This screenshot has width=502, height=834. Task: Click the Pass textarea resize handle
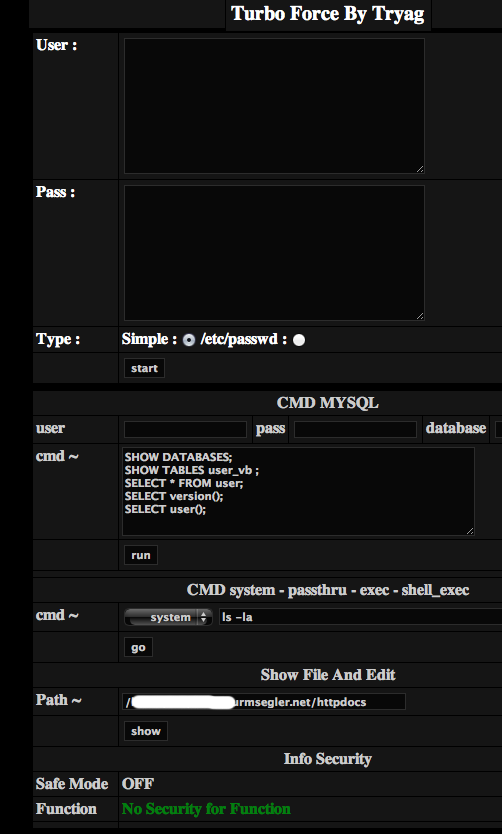(420, 316)
